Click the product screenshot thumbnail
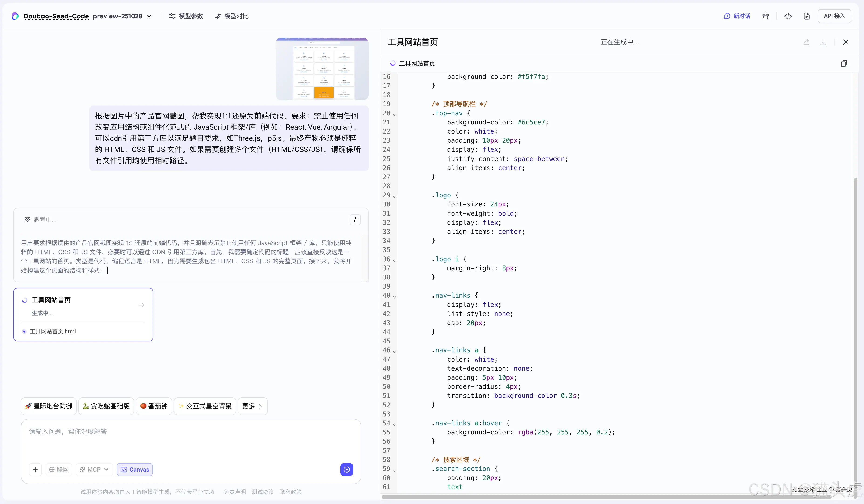Screen dimensions: 864x504 click(322, 69)
